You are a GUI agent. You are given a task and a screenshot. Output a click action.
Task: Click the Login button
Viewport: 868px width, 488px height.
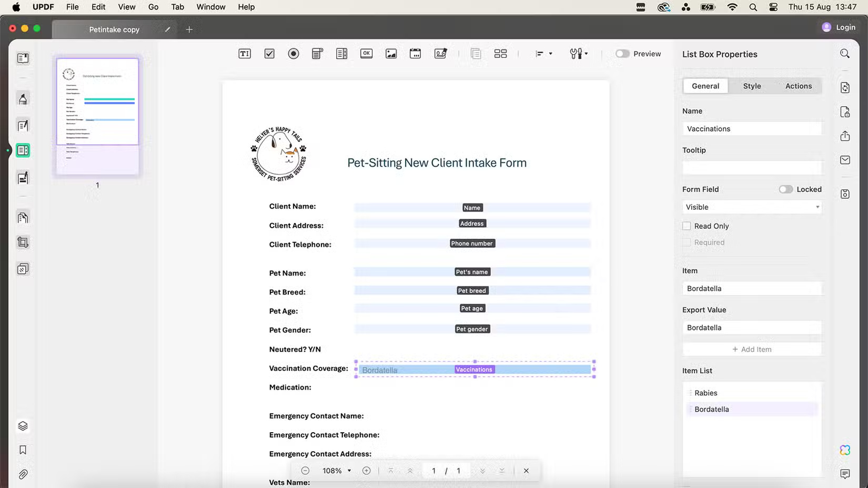tap(839, 27)
